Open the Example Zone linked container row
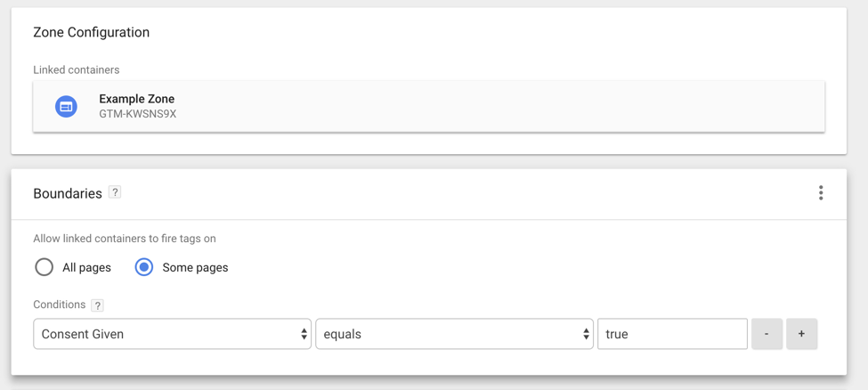 coord(429,106)
